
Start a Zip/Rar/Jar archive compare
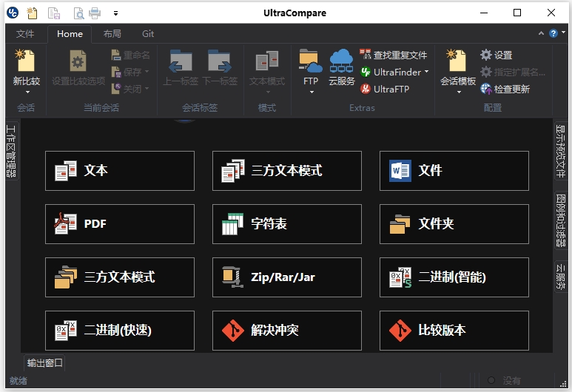(286, 277)
